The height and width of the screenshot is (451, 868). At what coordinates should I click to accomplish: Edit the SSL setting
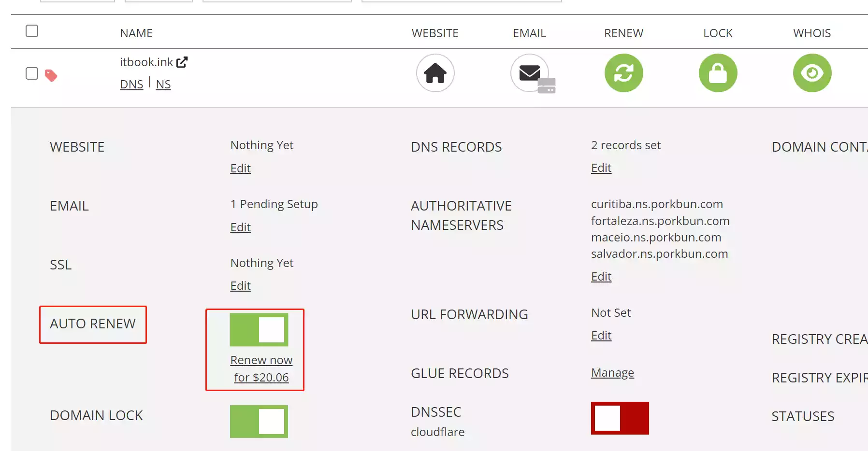point(240,285)
